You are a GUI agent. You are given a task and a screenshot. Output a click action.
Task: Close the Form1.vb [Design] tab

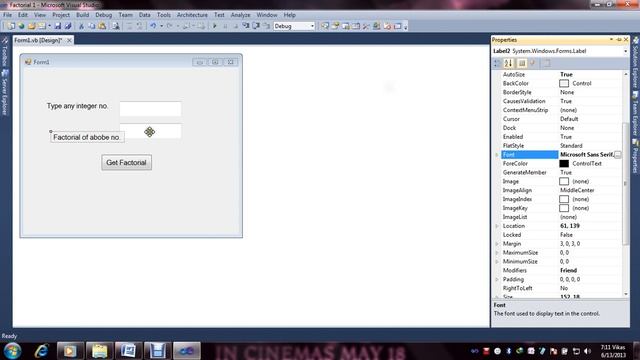click(69, 40)
